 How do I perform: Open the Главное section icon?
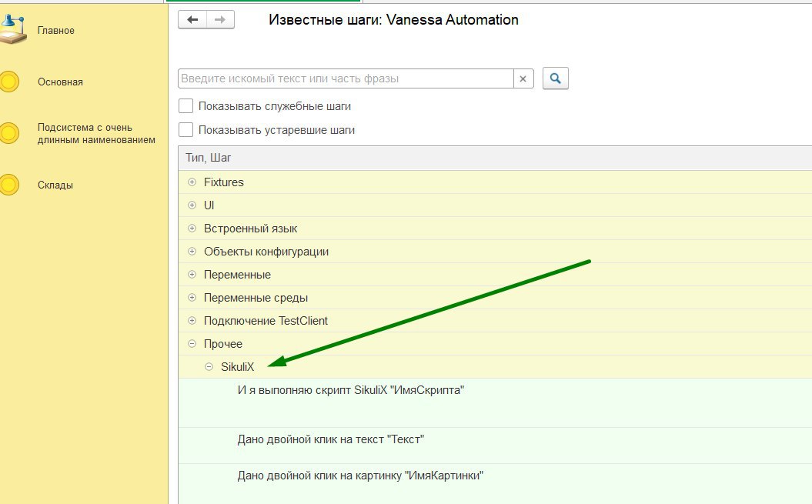pos(12,30)
